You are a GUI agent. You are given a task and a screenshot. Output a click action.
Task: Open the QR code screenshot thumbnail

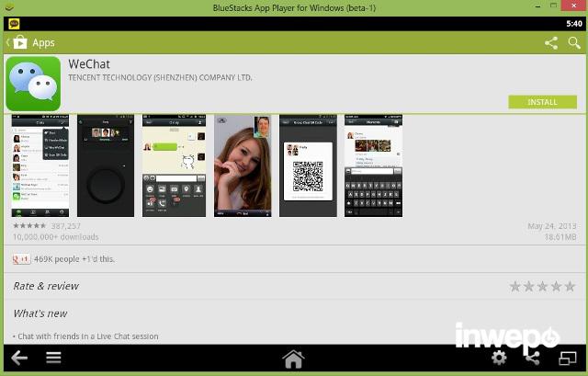[x=309, y=165]
